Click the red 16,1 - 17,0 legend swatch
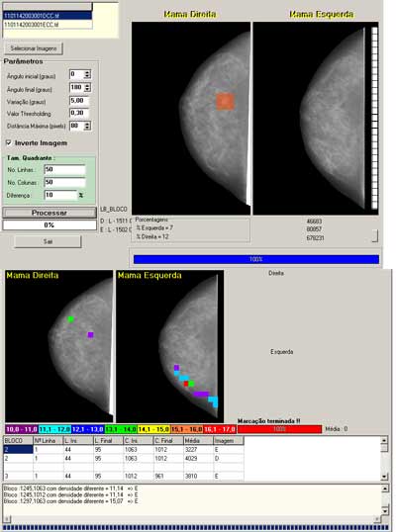Screen dimensions: 396x532 coord(220,429)
